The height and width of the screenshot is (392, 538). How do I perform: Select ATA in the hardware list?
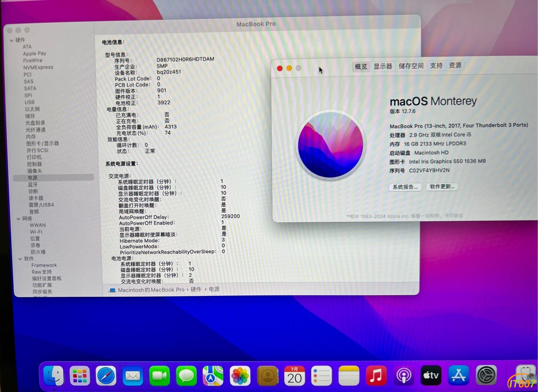27,47
